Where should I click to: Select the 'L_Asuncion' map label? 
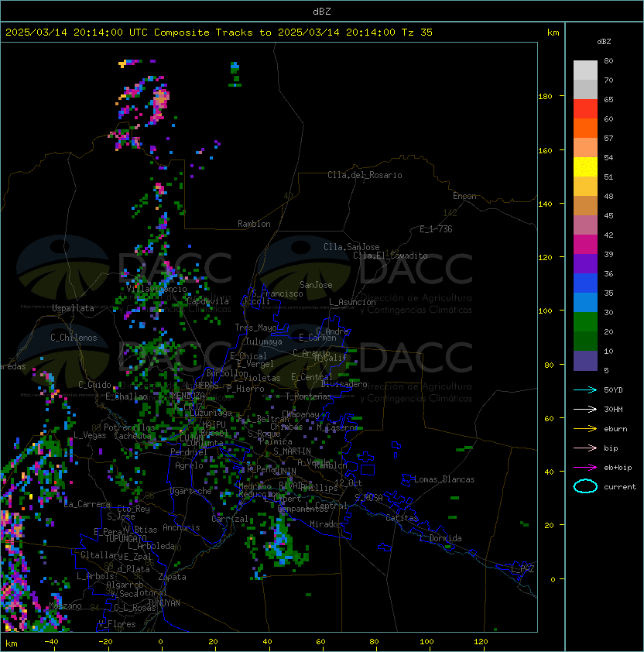pos(352,302)
